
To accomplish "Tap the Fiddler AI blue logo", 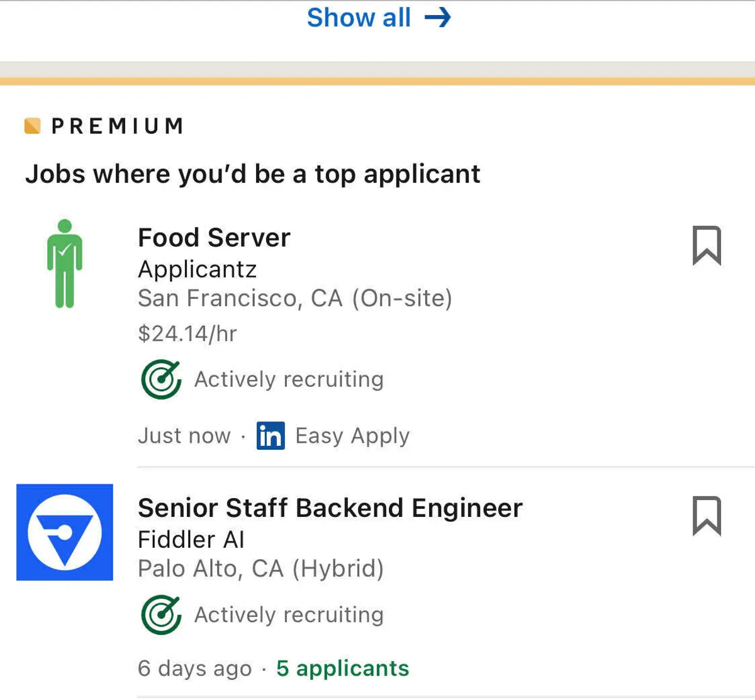I will click(x=65, y=532).
